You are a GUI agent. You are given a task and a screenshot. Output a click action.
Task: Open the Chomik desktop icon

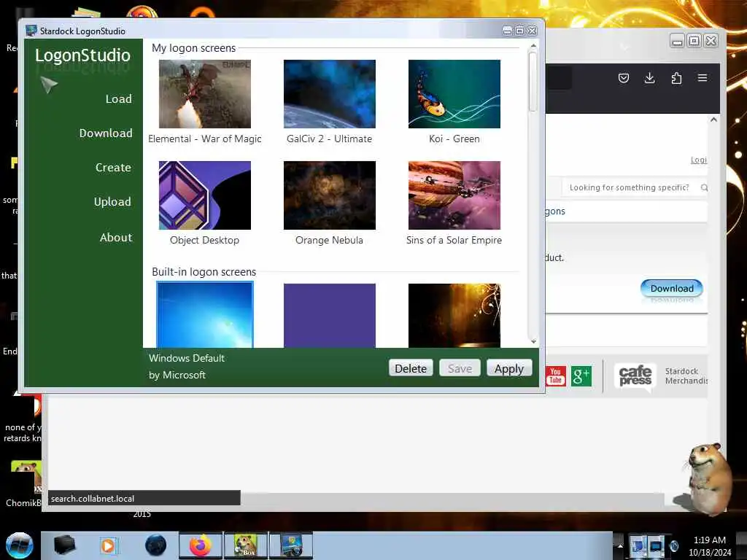24,483
